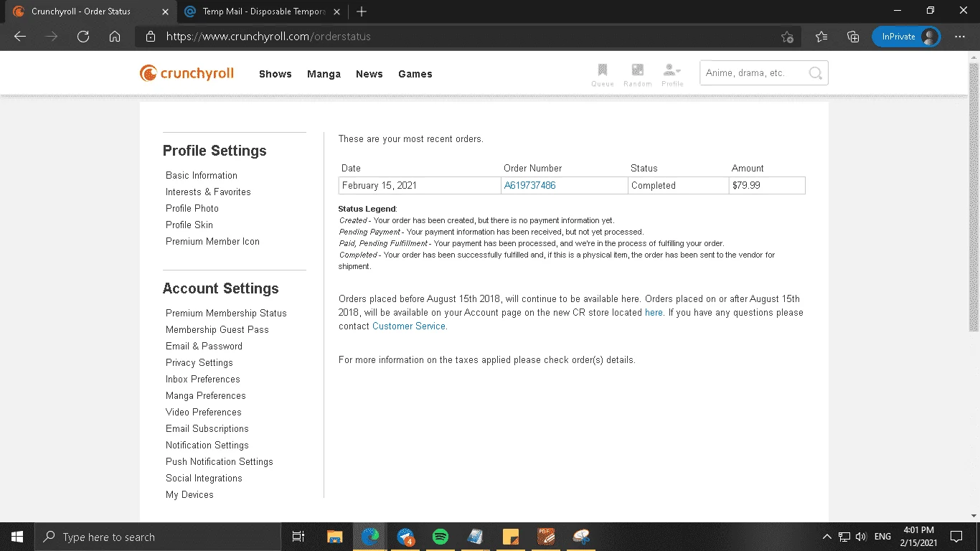Open Notification Settings
Image resolution: width=980 pixels, height=551 pixels.
coord(207,445)
